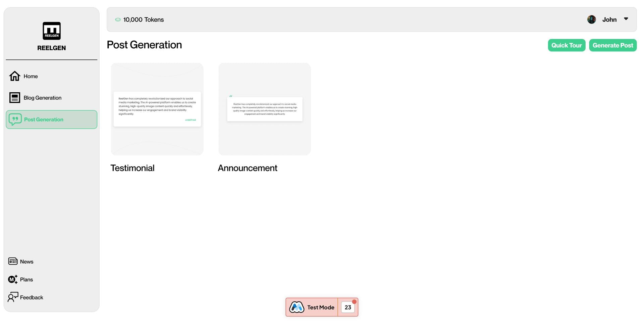
Task: Click the Home house icon
Action: point(15,76)
